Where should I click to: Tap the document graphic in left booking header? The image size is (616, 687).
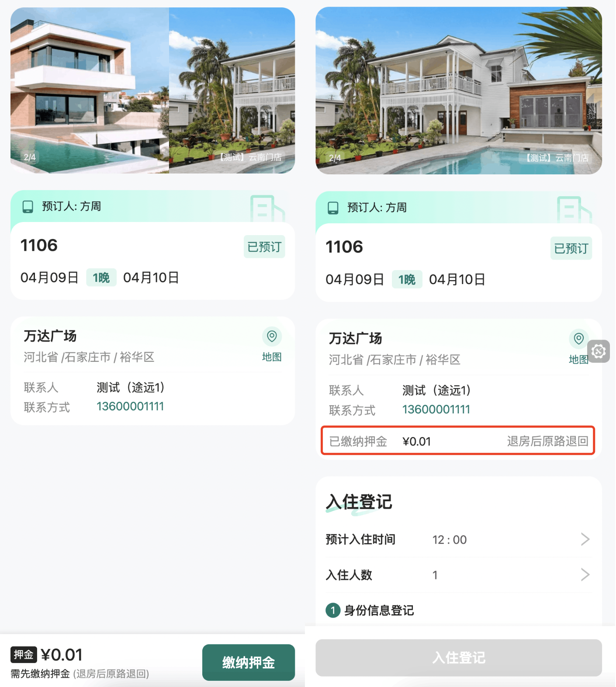click(x=267, y=208)
